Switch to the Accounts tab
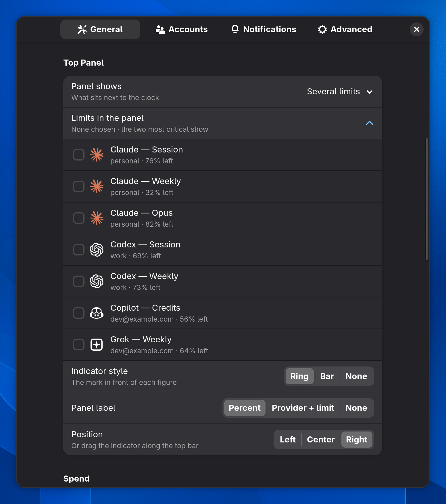446x504 pixels. point(182,29)
